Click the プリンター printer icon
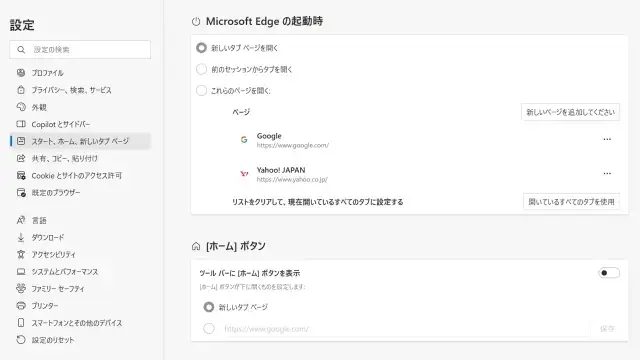Image resolution: width=640 pixels, height=360 pixels. pyautogui.click(x=21, y=305)
